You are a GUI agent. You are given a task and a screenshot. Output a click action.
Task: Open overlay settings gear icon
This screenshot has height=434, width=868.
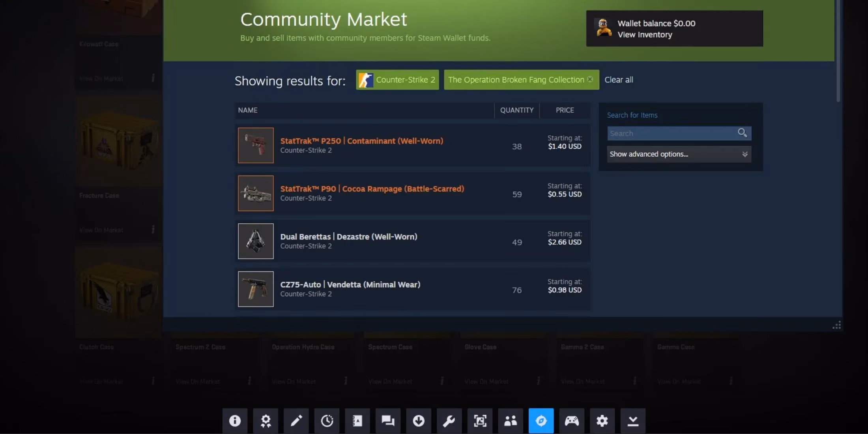click(602, 421)
